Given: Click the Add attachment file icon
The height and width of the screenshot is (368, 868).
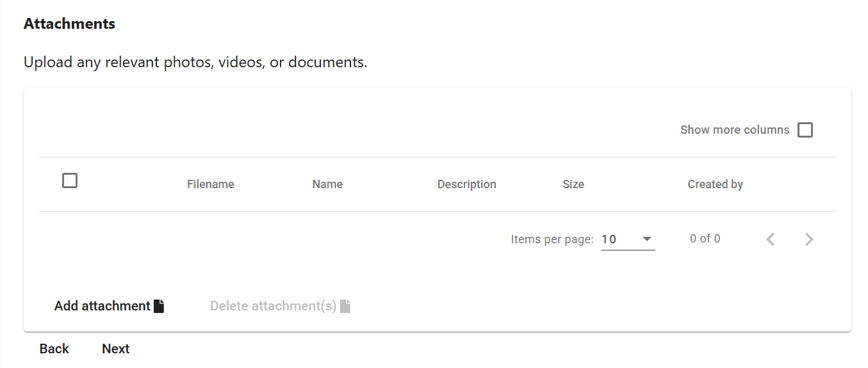Looking at the screenshot, I should point(159,306).
